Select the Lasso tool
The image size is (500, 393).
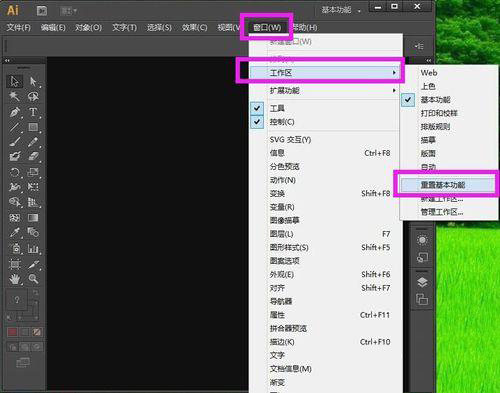coord(33,96)
